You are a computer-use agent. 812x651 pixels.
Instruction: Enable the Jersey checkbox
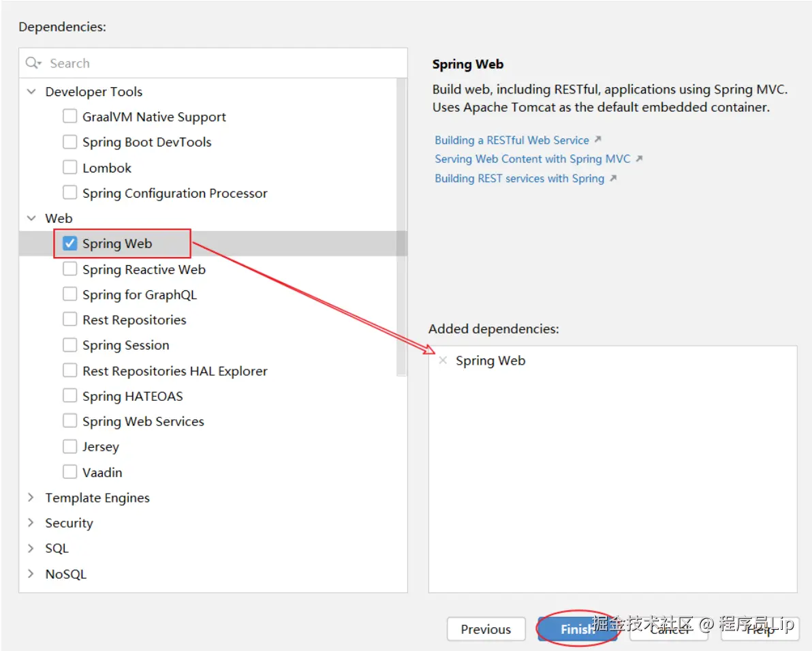70,446
